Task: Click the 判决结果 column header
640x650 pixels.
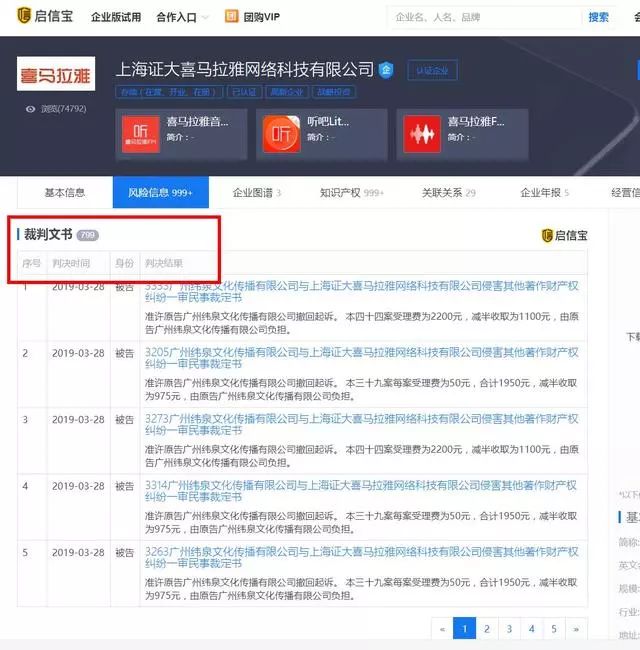Action: click(x=164, y=263)
